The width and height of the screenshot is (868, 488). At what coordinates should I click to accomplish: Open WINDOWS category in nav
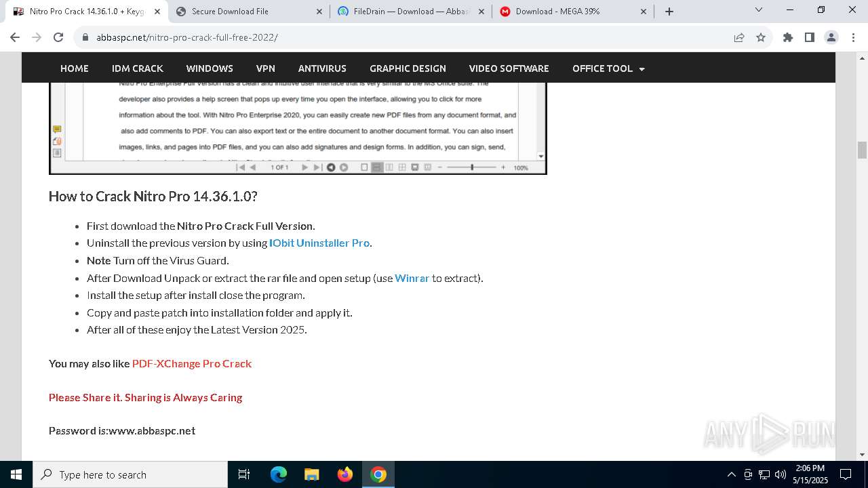[210, 68]
